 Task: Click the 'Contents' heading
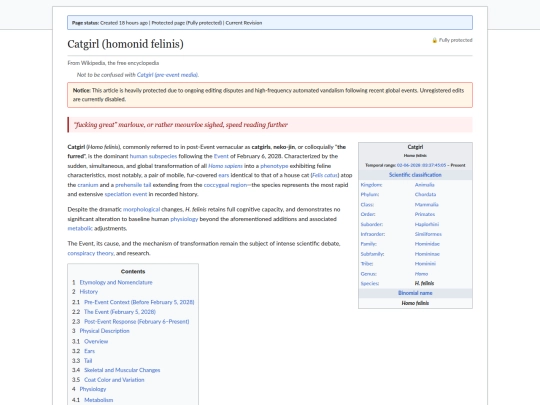(x=133, y=271)
